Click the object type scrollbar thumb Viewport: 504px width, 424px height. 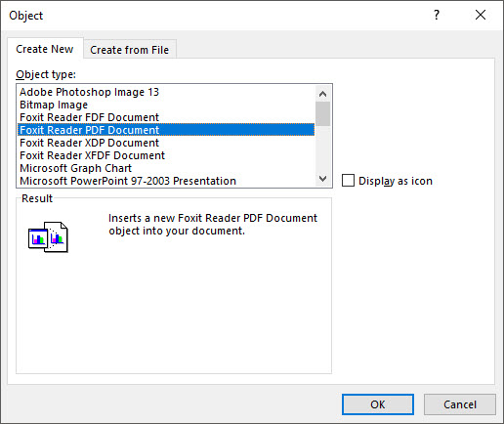(x=322, y=113)
